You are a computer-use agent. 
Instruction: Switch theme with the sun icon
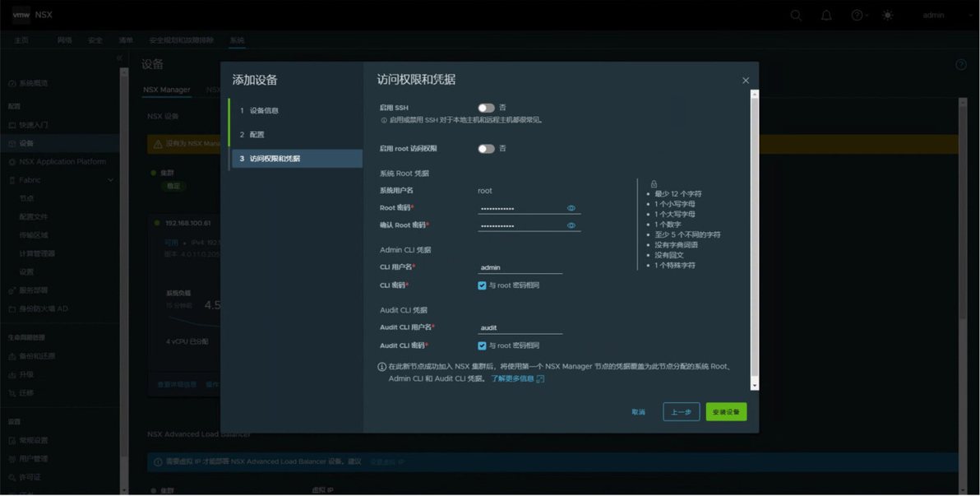tap(887, 15)
